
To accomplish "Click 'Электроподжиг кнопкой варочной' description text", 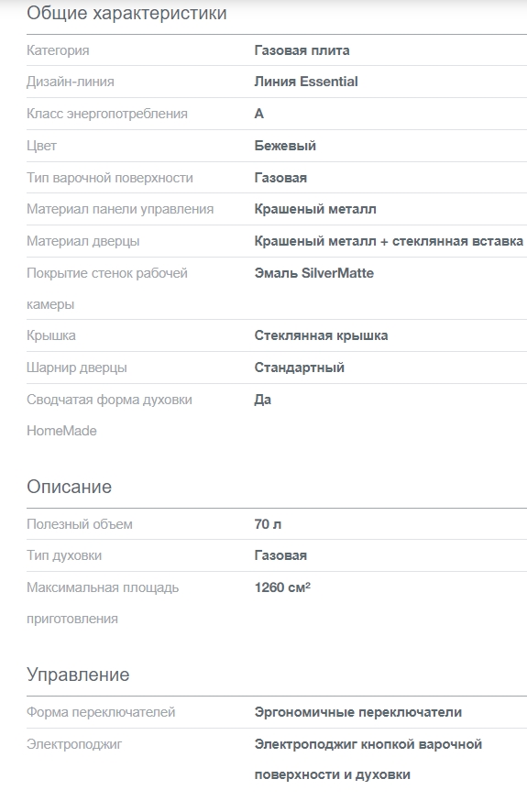I will [x=368, y=744].
